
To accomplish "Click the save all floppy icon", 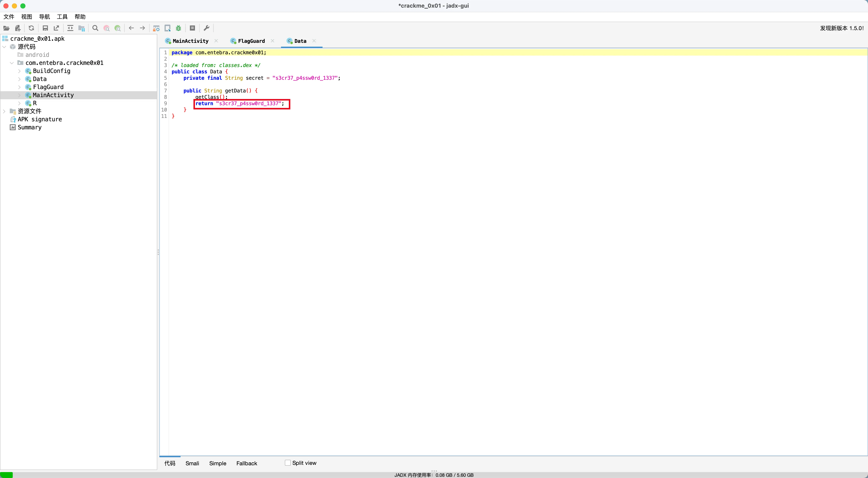I will (45, 28).
